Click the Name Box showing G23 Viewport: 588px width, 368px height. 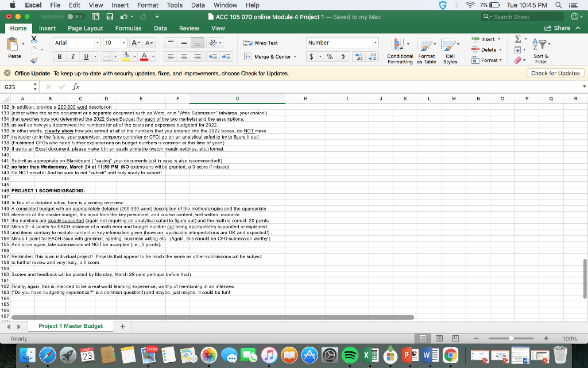[17, 87]
